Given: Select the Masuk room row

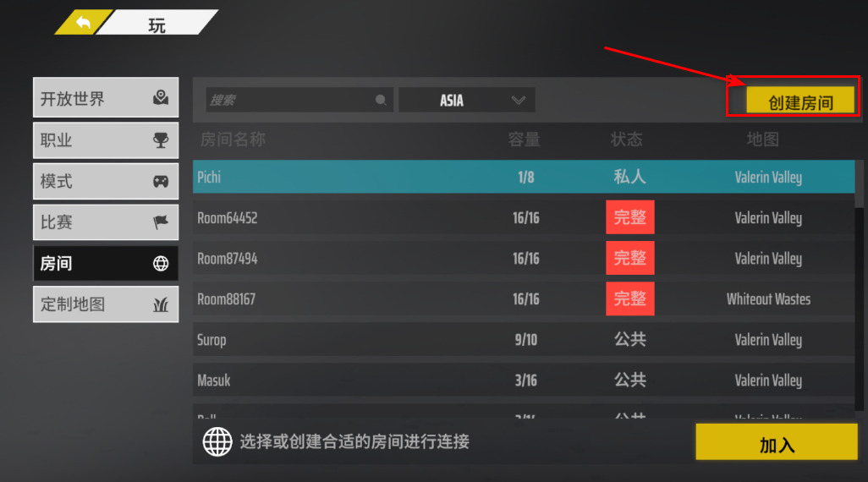Looking at the screenshot, I should pyautogui.click(x=524, y=381).
